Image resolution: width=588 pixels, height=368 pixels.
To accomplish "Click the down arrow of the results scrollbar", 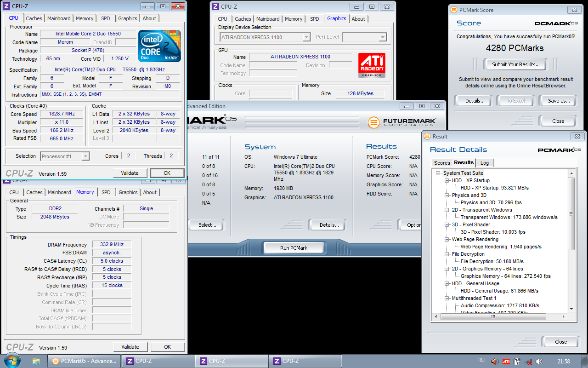I will (571, 309).
